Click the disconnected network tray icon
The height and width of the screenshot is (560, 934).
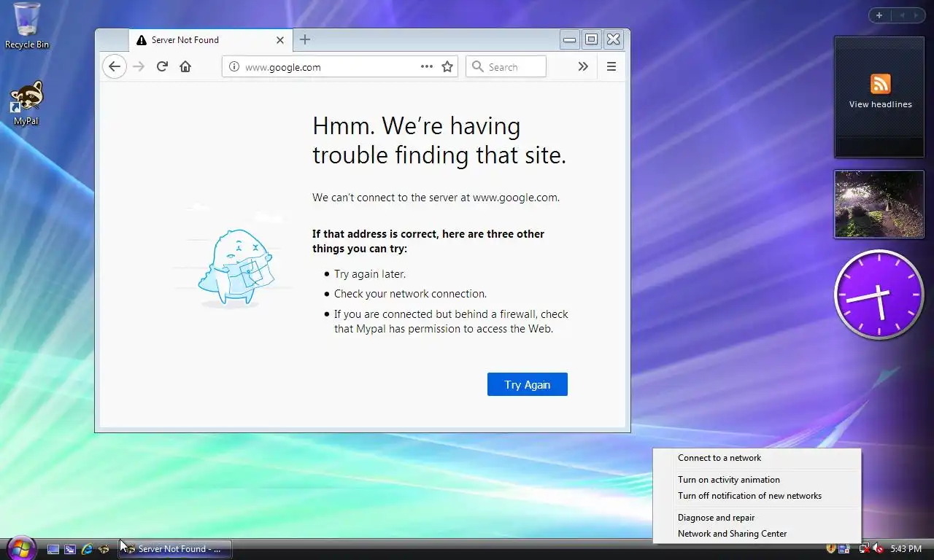(864, 548)
